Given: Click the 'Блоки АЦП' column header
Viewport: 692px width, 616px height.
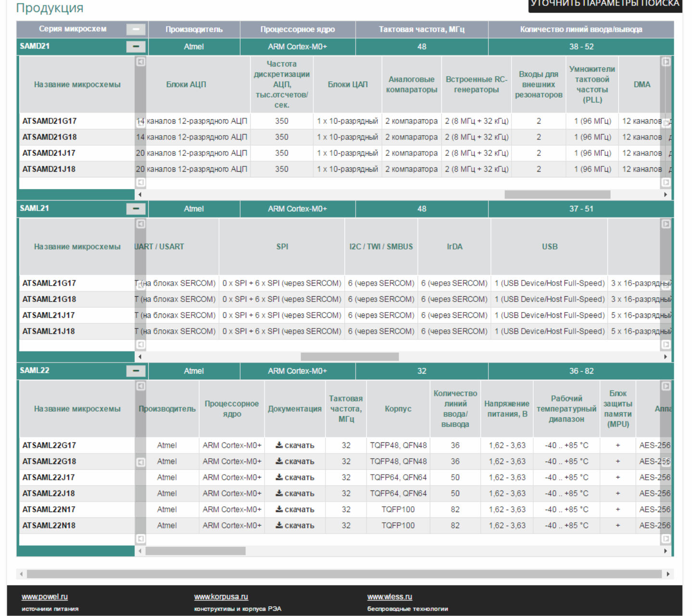Looking at the screenshot, I should [x=186, y=85].
